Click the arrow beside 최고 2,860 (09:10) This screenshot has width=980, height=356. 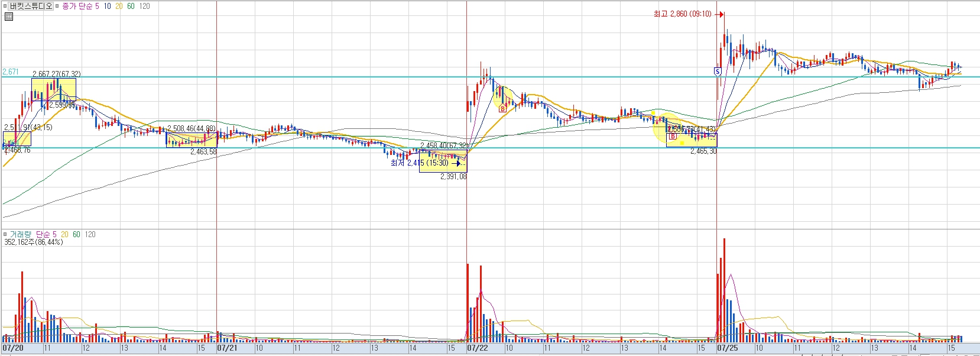point(719,14)
